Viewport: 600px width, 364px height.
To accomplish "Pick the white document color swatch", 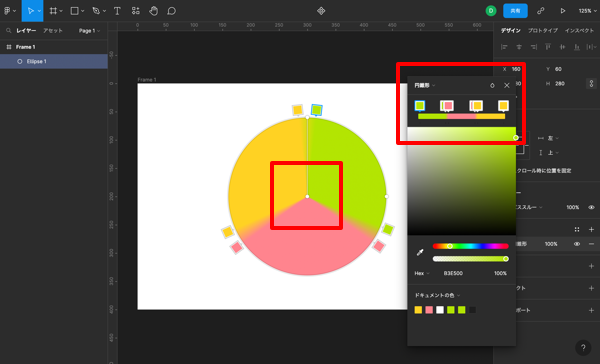I will point(440,310).
